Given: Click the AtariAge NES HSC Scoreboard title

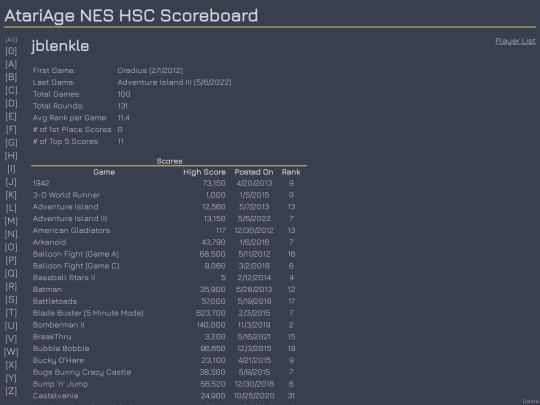Looking at the screenshot, I should tap(131, 15).
